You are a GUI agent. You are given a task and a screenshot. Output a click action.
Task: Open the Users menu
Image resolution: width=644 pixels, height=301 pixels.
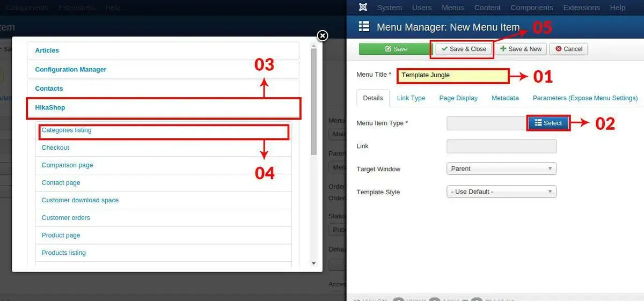(422, 8)
